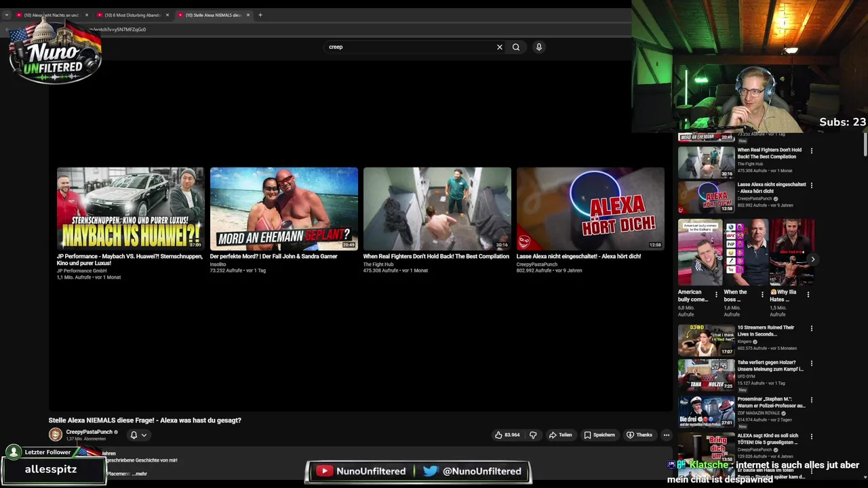Click 'UFD GYM' channel name
The image size is (868, 488).
point(746,376)
